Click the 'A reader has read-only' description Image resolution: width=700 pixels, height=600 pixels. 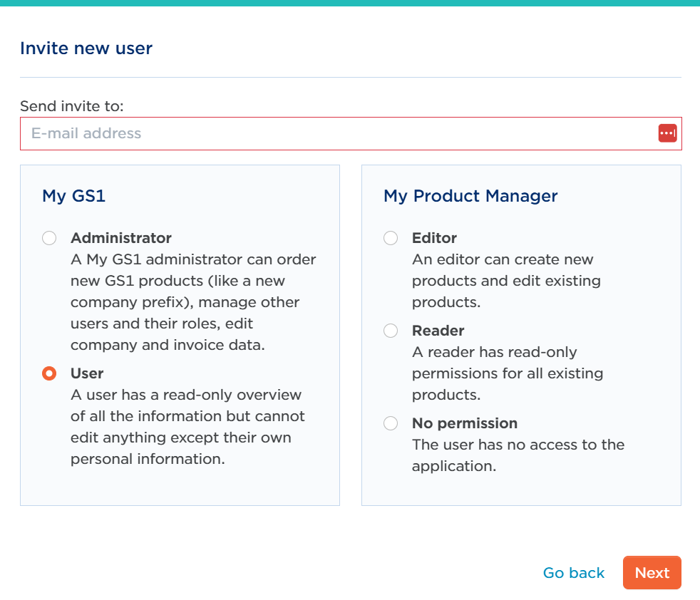508,373
